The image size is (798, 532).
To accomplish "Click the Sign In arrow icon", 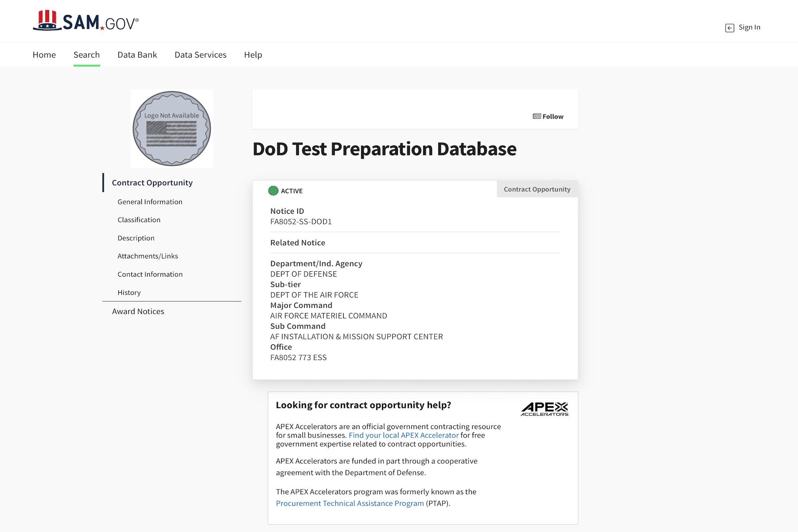I will pos(730,28).
